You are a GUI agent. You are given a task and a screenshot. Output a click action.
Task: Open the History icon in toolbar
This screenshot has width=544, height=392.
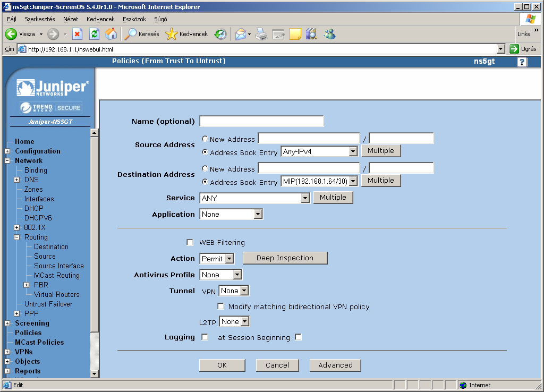(220, 34)
